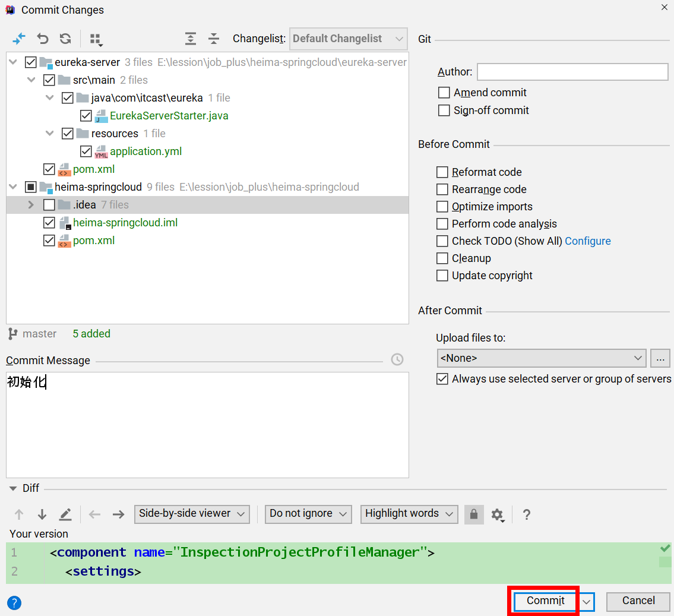Image resolution: width=674 pixels, height=616 pixels.
Task: Collapse the heima-springcloud tree node
Action: point(13,187)
